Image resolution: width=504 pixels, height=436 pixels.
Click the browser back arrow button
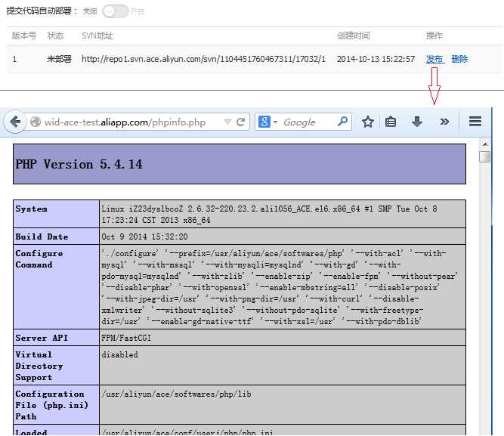click(15, 122)
